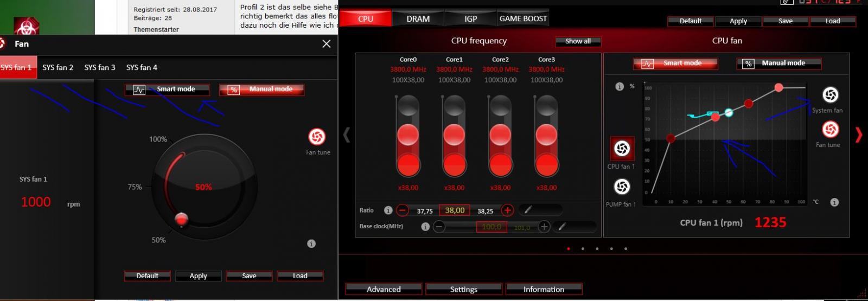Select the 37,75 ratio value

(x=425, y=212)
